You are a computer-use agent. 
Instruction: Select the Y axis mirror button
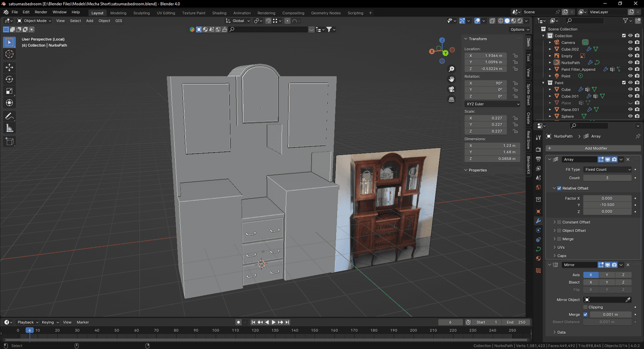click(607, 275)
